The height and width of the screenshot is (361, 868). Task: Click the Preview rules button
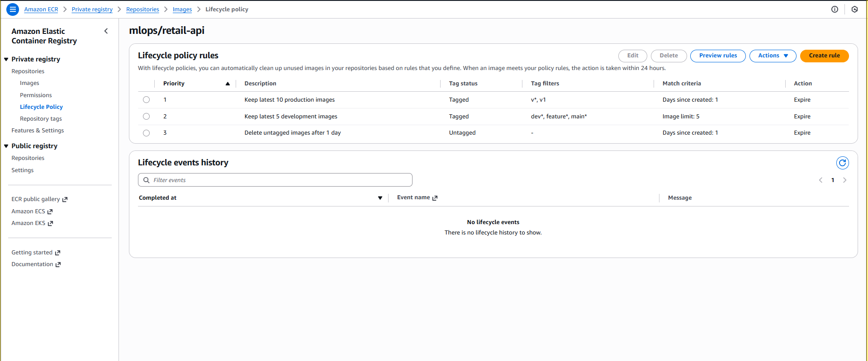pyautogui.click(x=717, y=56)
